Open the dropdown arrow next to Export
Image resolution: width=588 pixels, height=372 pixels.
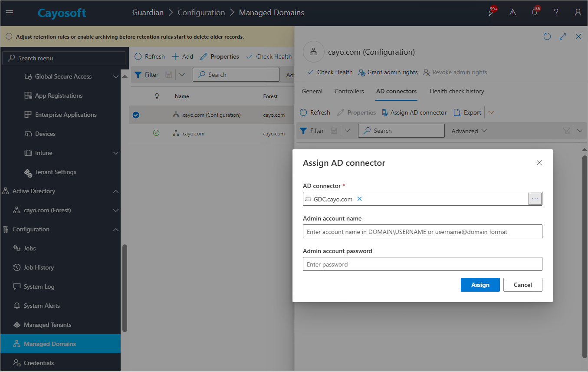(491, 112)
